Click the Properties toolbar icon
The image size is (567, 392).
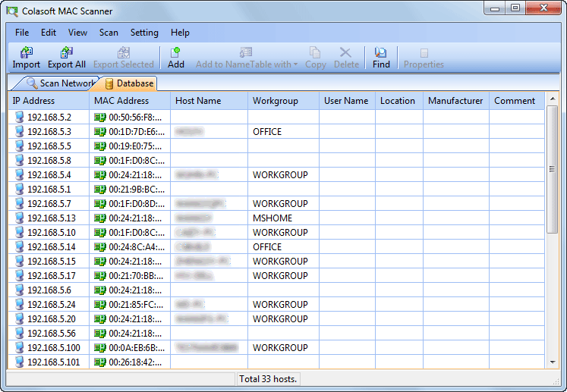pyautogui.click(x=424, y=53)
